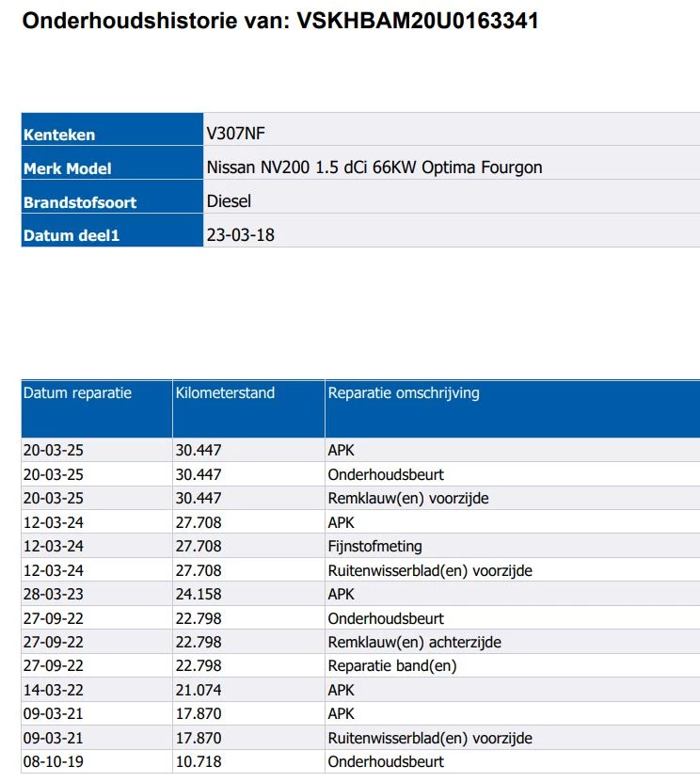Select the 24.158 kilometer reading
The image size is (700, 782).
pos(199,595)
